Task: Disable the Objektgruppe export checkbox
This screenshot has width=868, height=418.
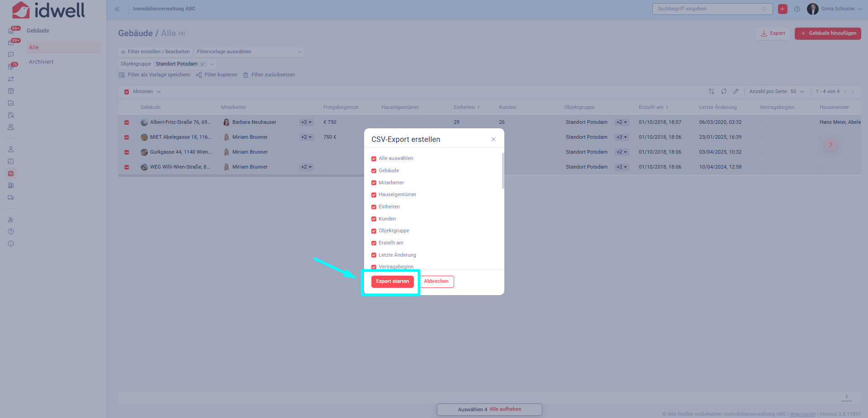Action: tap(374, 231)
